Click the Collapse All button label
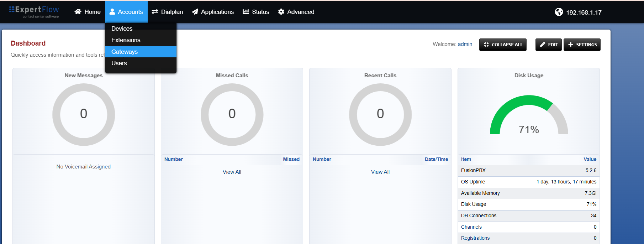 coord(507,45)
